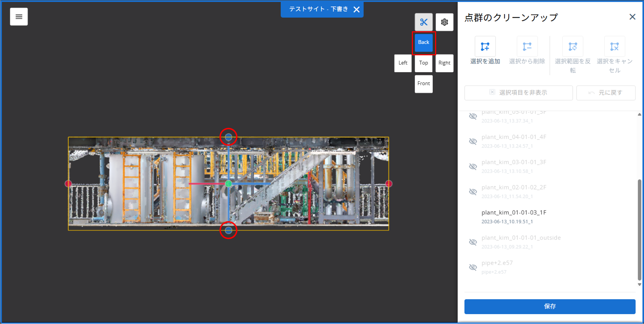
Task: Switch to the Top view
Action: [423, 63]
